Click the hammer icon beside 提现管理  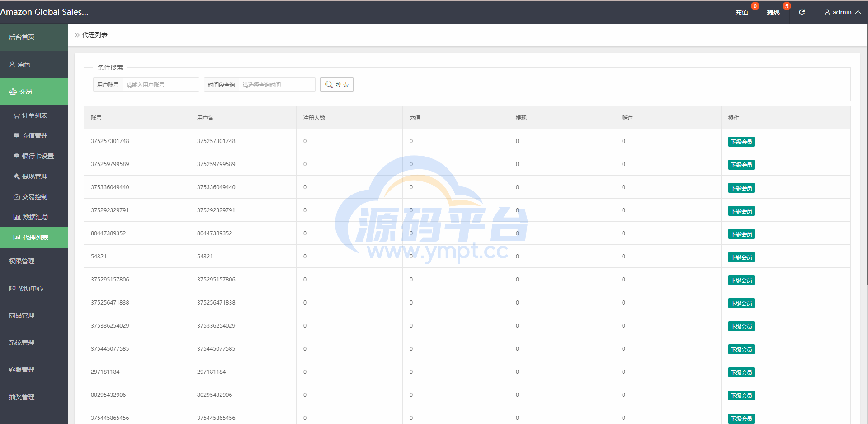click(x=17, y=176)
